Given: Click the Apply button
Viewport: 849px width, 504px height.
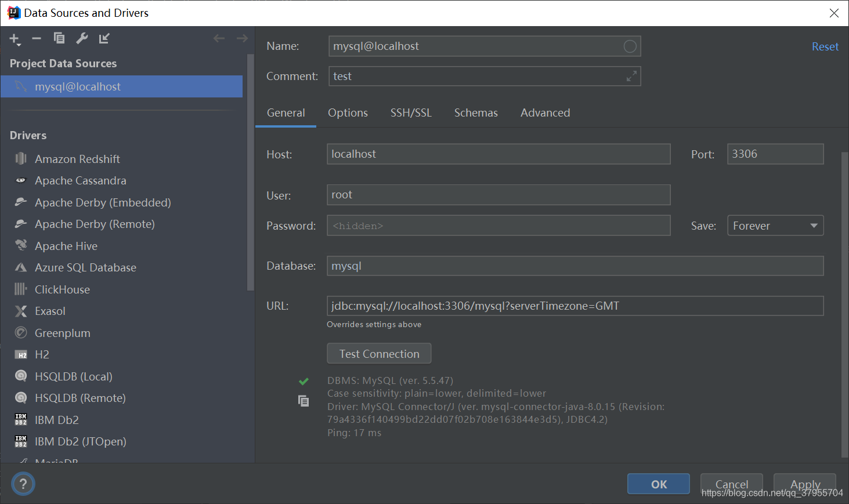Looking at the screenshot, I should pyautogui.click(x=805, y=484).
